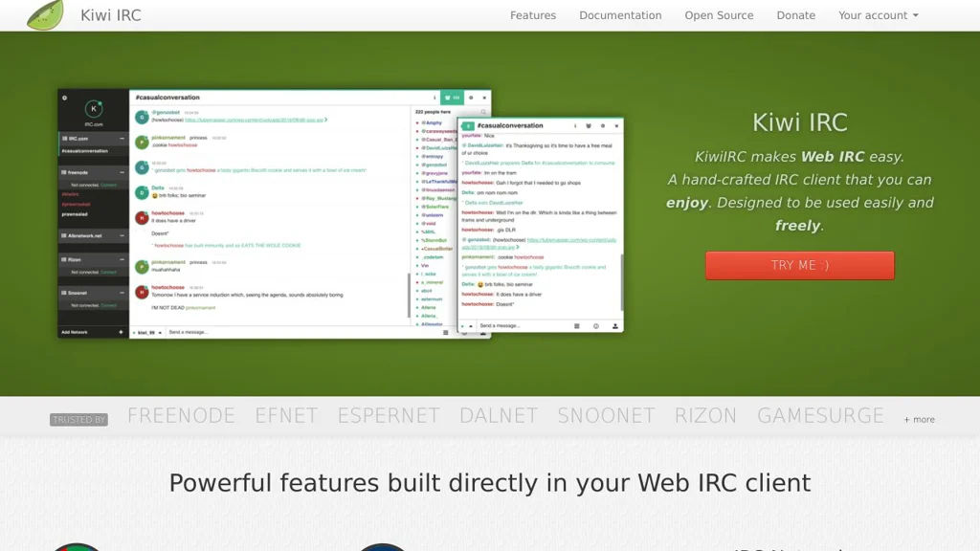This screenshot has height=551, width=980.
Task: Click 'Send a message' field in small demo window
Action: tap(523, 326)
